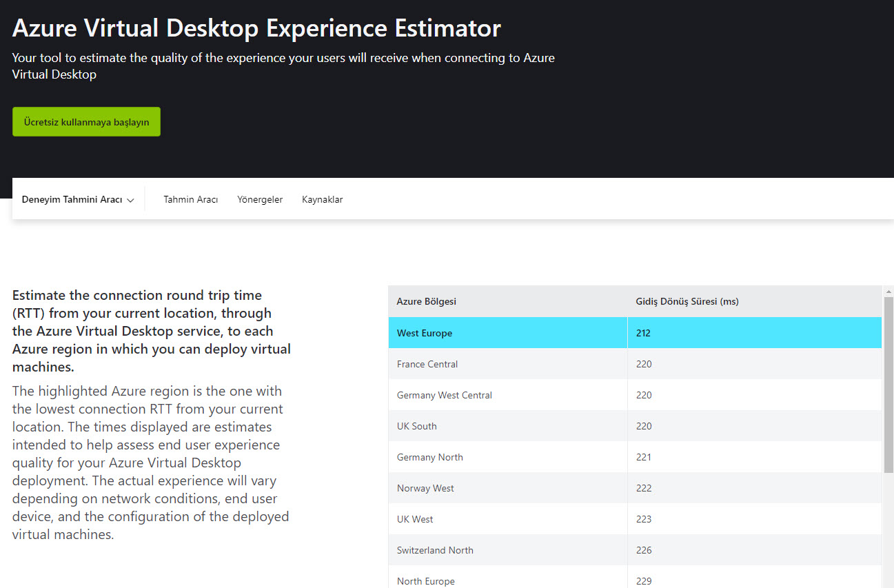Click the UK West region cell

tap(415, 519)
